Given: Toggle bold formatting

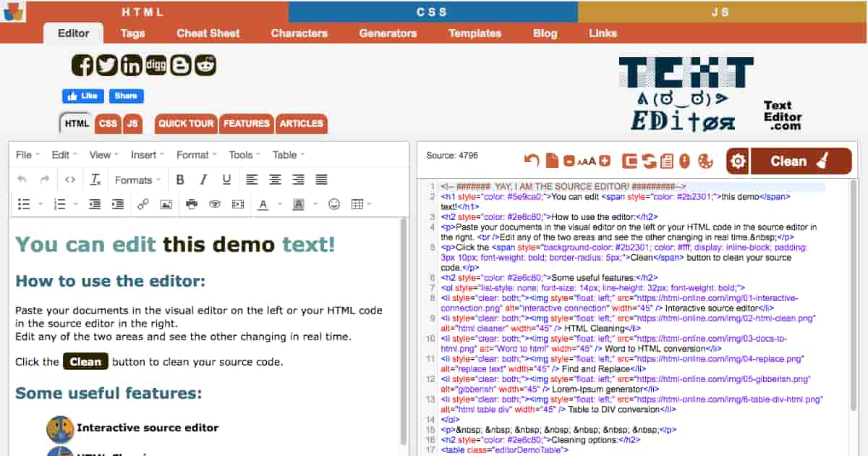Looking at the screenshot, I should coord(180,180).
